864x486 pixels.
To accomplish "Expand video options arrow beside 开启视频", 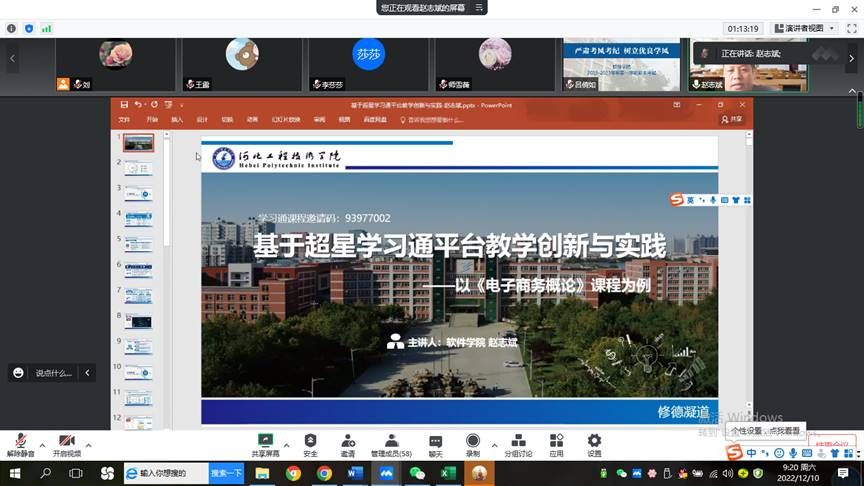I will tap(88, 445).
